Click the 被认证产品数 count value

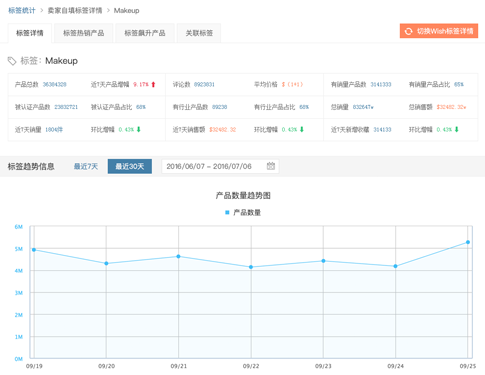66,107
